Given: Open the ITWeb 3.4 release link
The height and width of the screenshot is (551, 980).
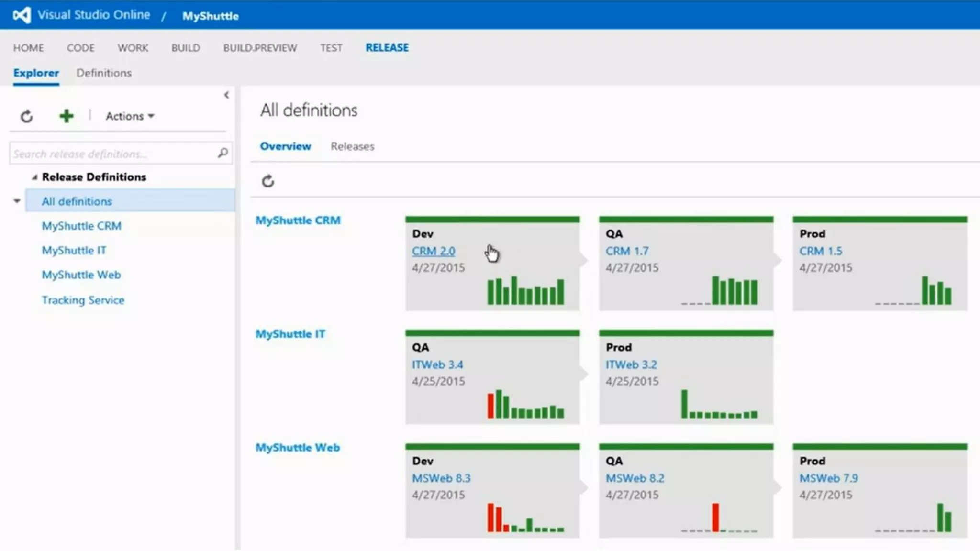Looking at the screenshot, I should (437, 364).
